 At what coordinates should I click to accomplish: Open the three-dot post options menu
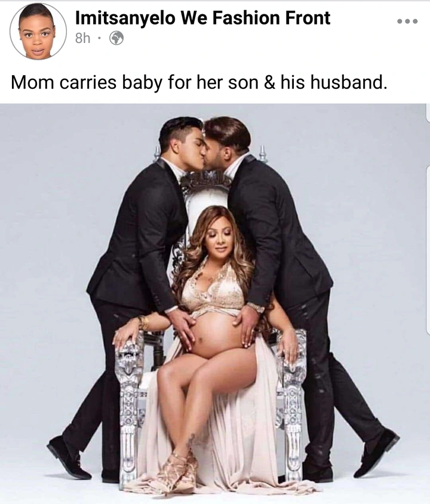[x=407, y=21]
